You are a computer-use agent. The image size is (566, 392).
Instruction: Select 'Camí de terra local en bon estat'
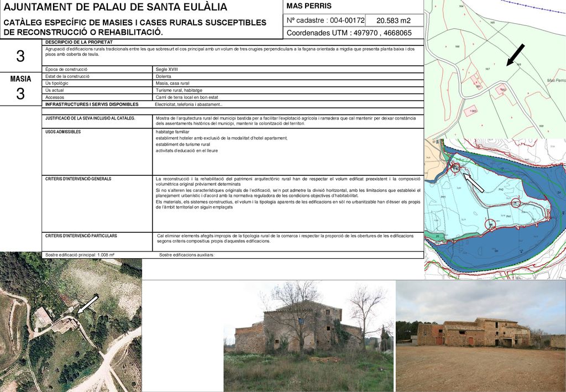click(x=187, y=97)
